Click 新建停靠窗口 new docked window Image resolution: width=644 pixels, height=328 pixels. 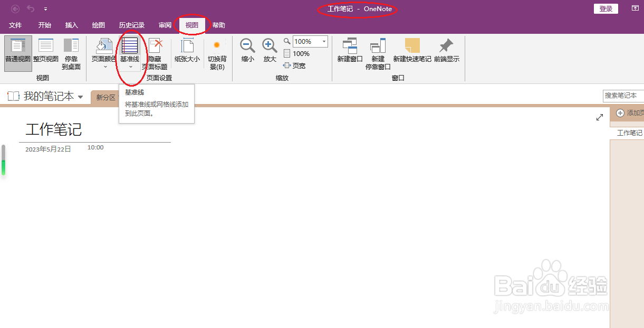tap(378, 53)
